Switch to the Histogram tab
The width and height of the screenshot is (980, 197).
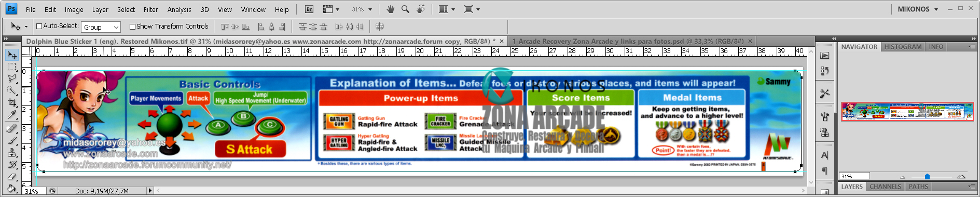903,47
